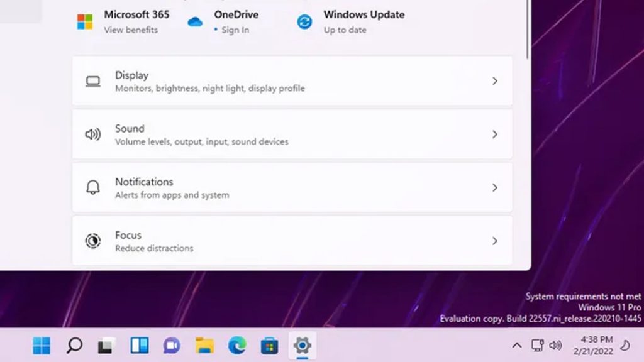Launch Microsoft Edge from the taskbar
The height and width of the screenshot is (362, 644).
pos(237,345)
